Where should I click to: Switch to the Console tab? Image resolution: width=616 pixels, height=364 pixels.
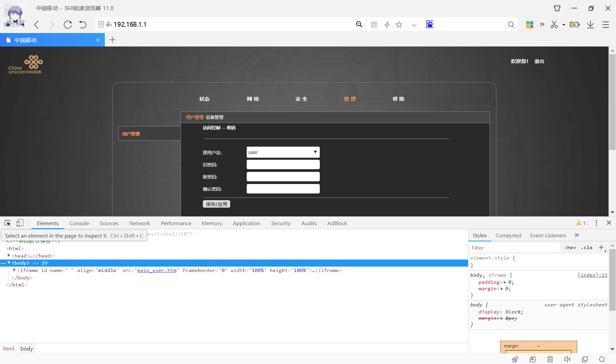tap(79, 223)
